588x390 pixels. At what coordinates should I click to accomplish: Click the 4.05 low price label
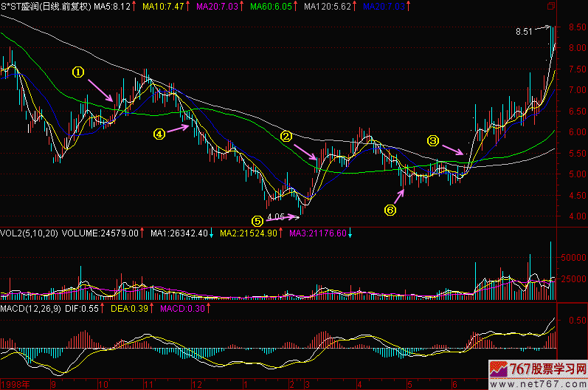pyautogui.click(x=277, y=217)
